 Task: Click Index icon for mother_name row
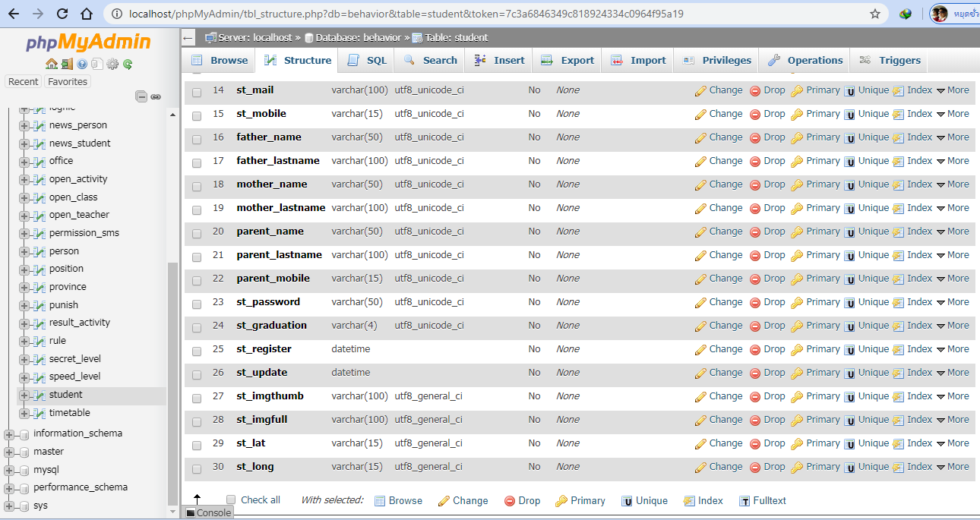click(x=898, y=185)
